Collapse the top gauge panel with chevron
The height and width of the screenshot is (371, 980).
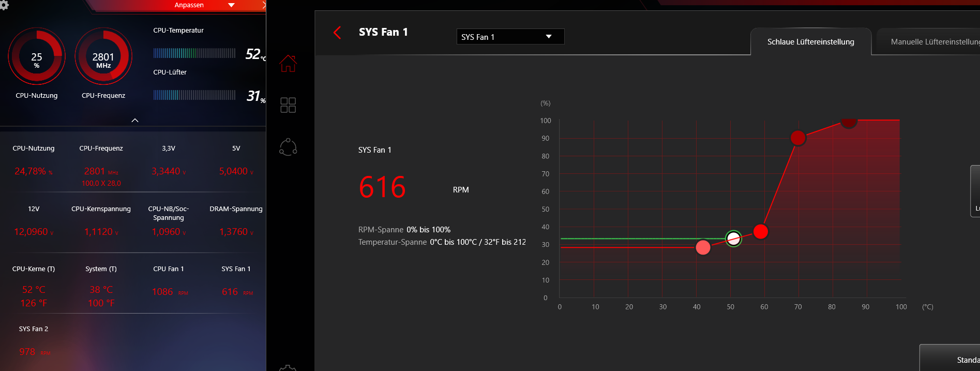pos(135,120)
